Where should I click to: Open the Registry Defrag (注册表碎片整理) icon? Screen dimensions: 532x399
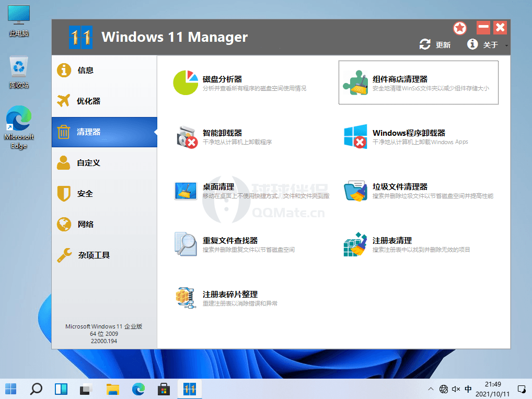pyautogui.click(x=186, y=298)
